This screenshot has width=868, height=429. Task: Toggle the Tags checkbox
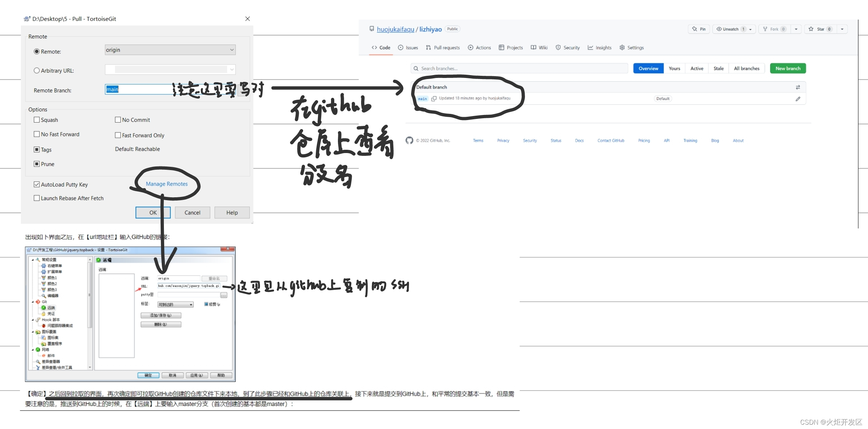click(37, 149)
